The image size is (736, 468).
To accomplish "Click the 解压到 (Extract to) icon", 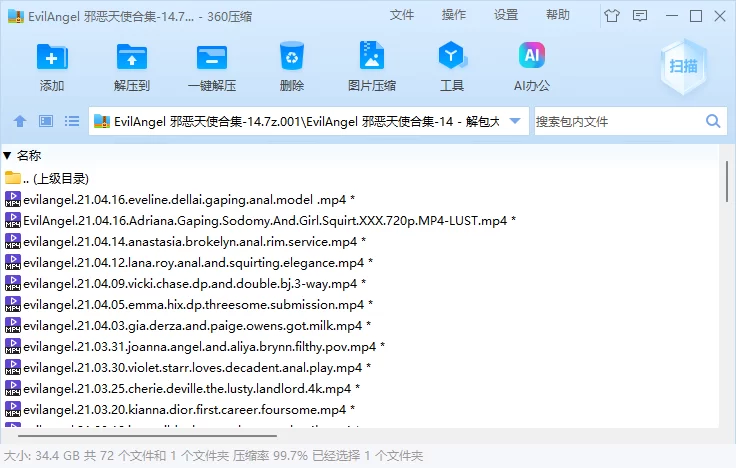I will (131, 58).
